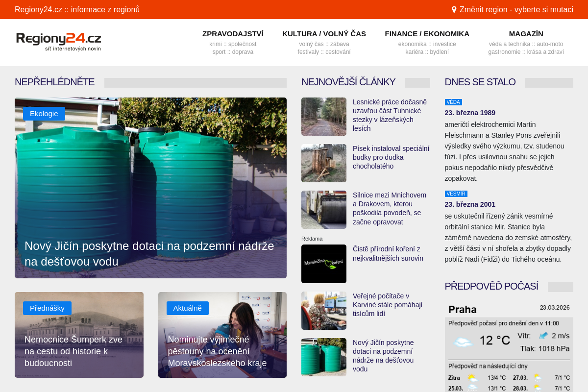The height and width of the screenshot is (392, 588).
Task: Click the cloudy icon in today's Praha forecast
Action: pos(464,342)
